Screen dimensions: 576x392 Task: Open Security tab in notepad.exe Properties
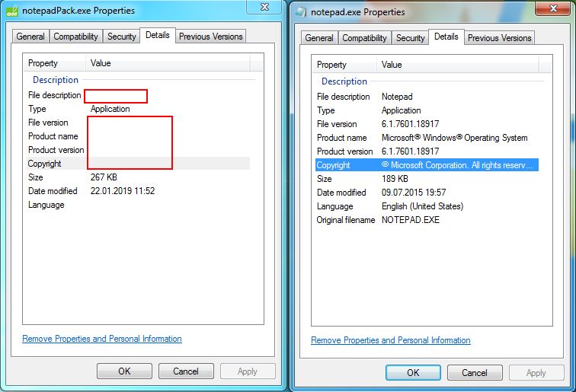[410, 38]
